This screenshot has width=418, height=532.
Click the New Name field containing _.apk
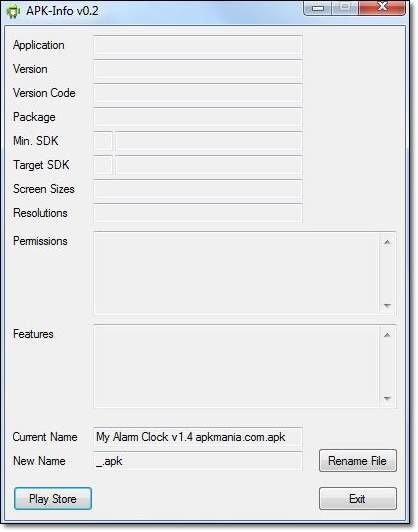(197, 461)
